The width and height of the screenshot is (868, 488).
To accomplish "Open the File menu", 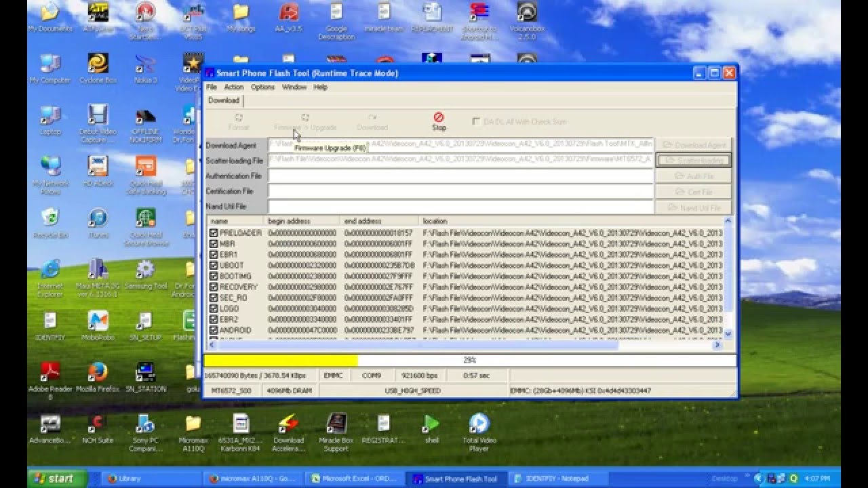I will coord(212,87).
